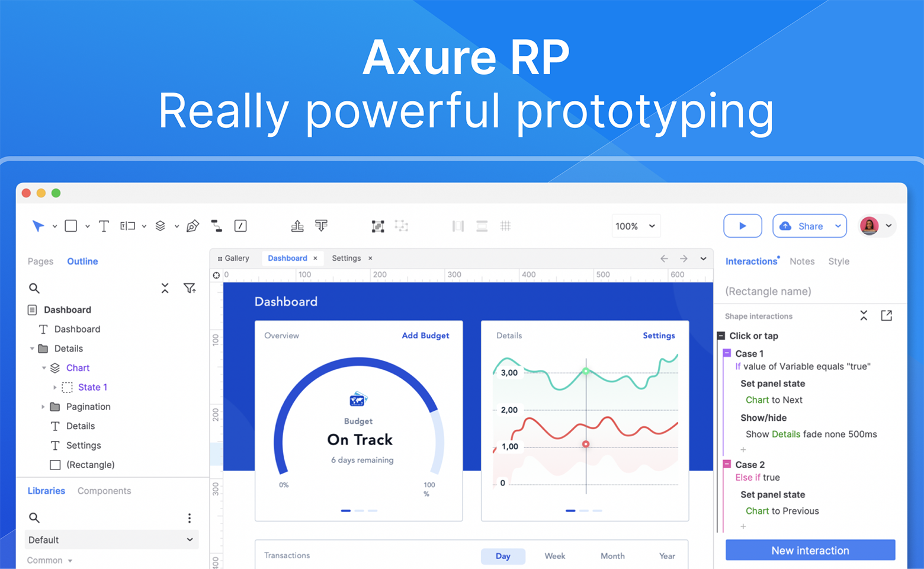Switch to the Notes tab

click(x=801, y=261)
